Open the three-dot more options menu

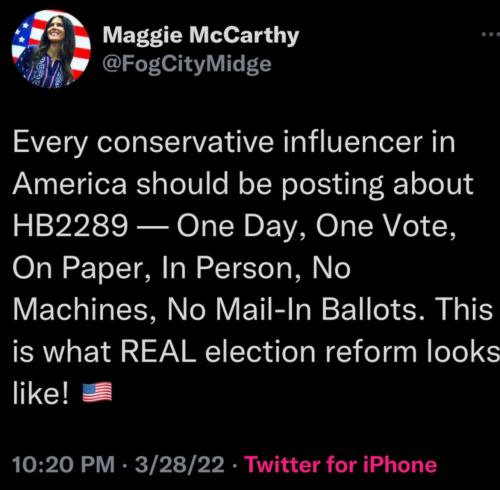click(x=491, y=34)
